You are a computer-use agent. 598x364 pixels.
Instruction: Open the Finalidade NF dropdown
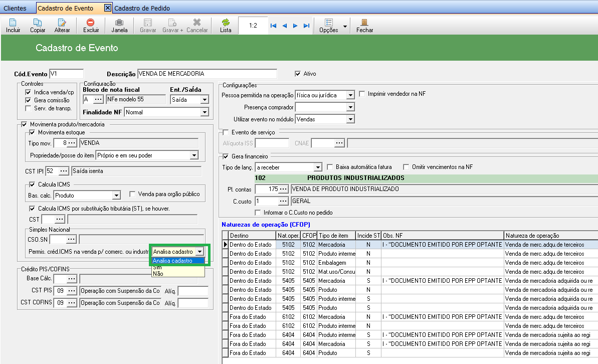click(x=204, y=112)
